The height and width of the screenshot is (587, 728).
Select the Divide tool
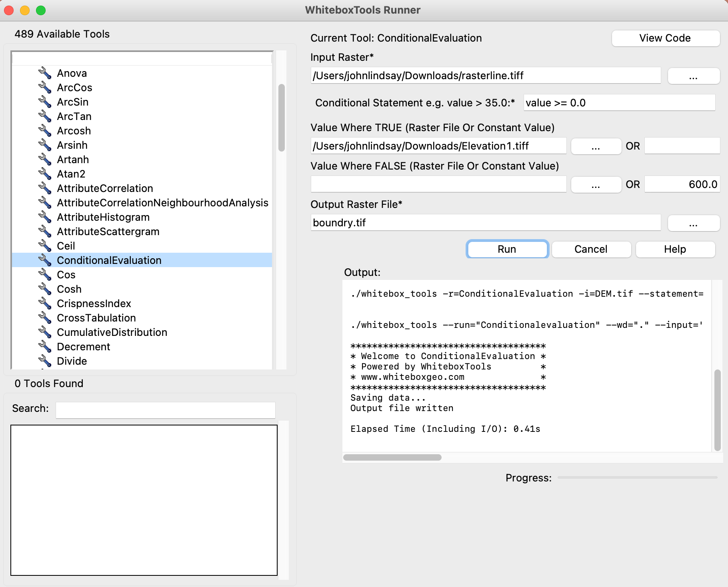click(72, 361)
